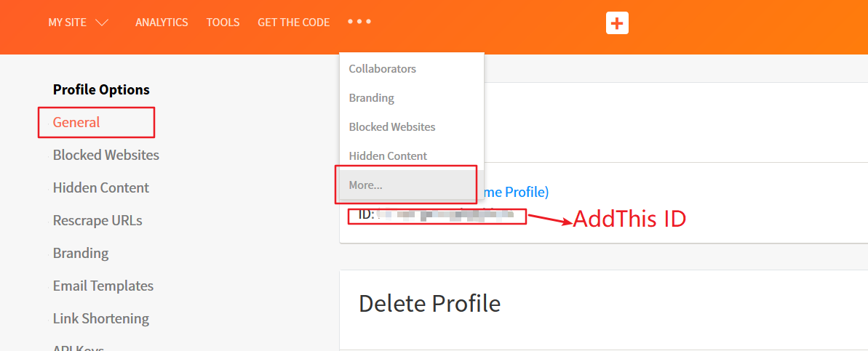Open the TOOLS menu item

click(x=223, y=23)
